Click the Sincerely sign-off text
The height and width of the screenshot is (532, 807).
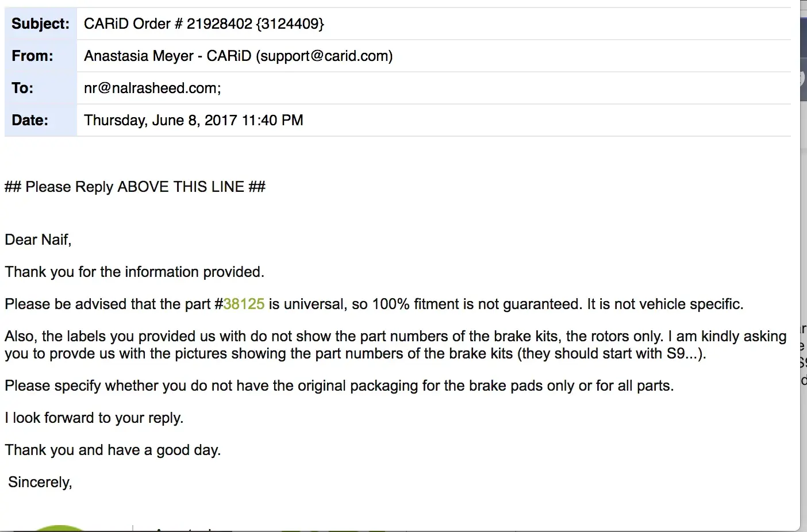pos(40,482)
